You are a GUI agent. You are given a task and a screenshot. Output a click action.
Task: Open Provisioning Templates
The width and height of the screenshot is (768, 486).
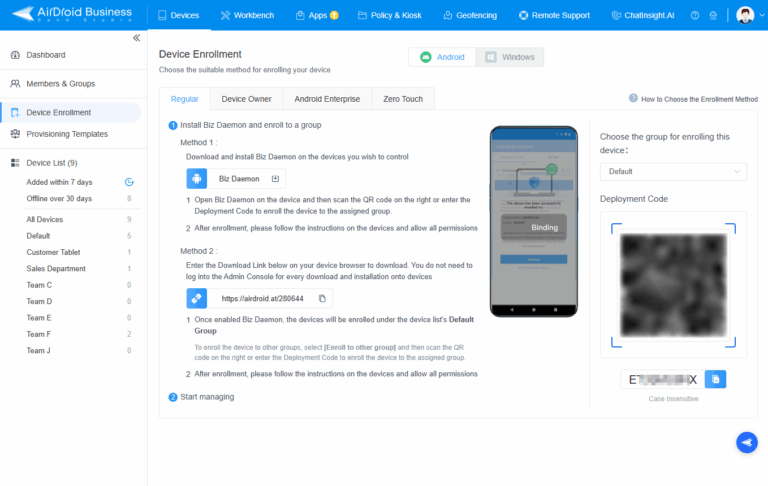67,134
